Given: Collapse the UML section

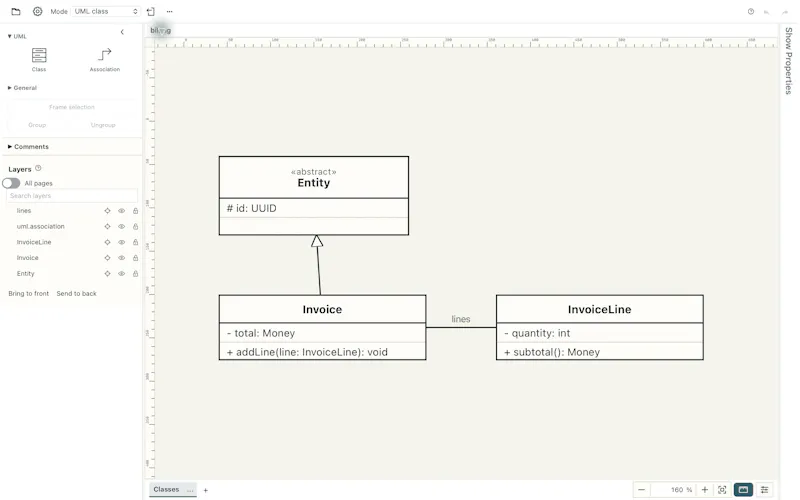Looking at the screenshot, I should coord(17,36).
